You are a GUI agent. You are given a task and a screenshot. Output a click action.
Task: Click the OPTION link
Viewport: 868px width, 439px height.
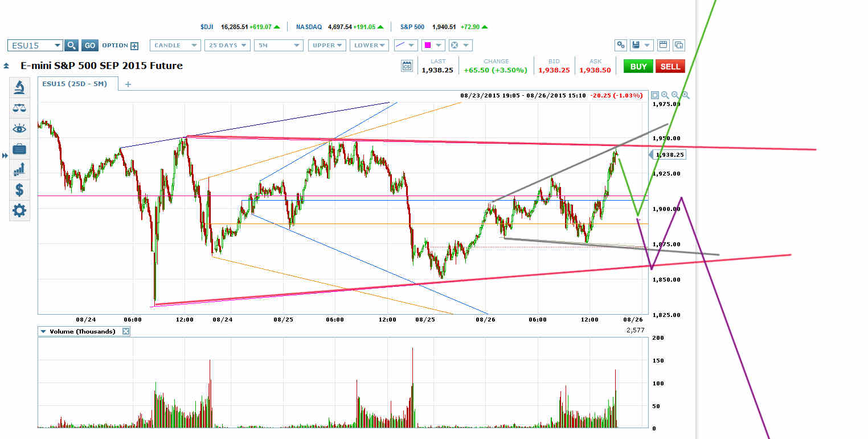[114, 46]
